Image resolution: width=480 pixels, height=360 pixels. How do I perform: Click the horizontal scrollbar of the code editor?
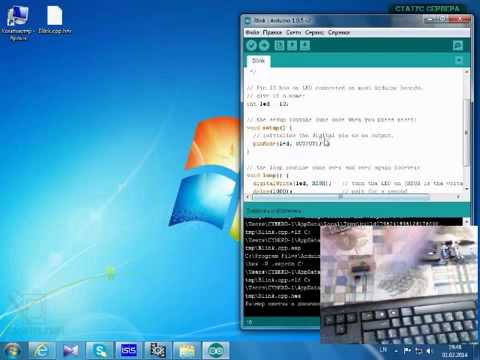tap(354, 197)
